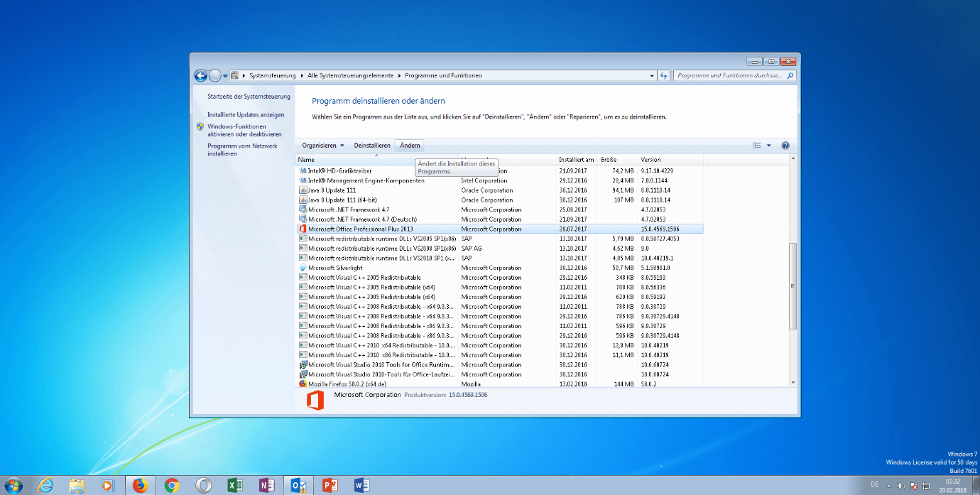This screenshot has height=495, width=980.
Task: Select the Java 8 Update 111 (64-bit) entry
Action: [499, 200]
